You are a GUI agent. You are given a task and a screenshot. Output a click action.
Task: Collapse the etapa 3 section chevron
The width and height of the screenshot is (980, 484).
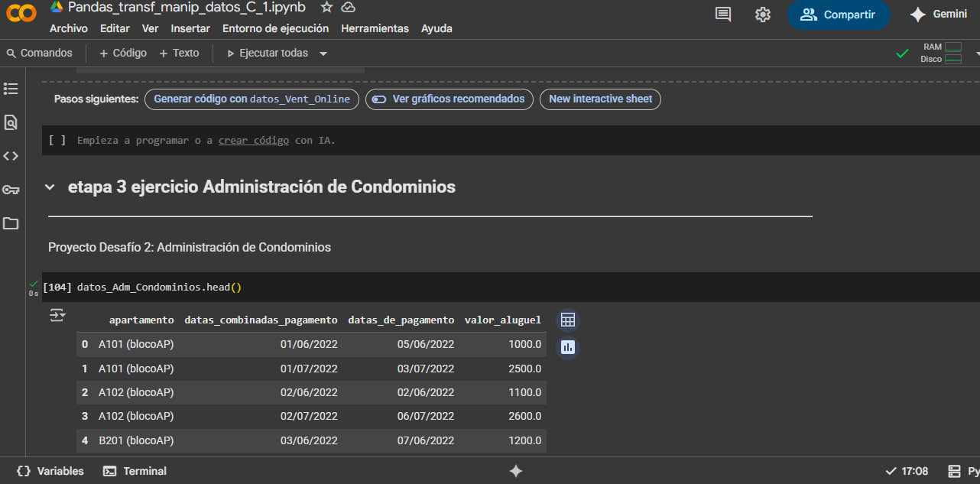(x=50, y=187)
